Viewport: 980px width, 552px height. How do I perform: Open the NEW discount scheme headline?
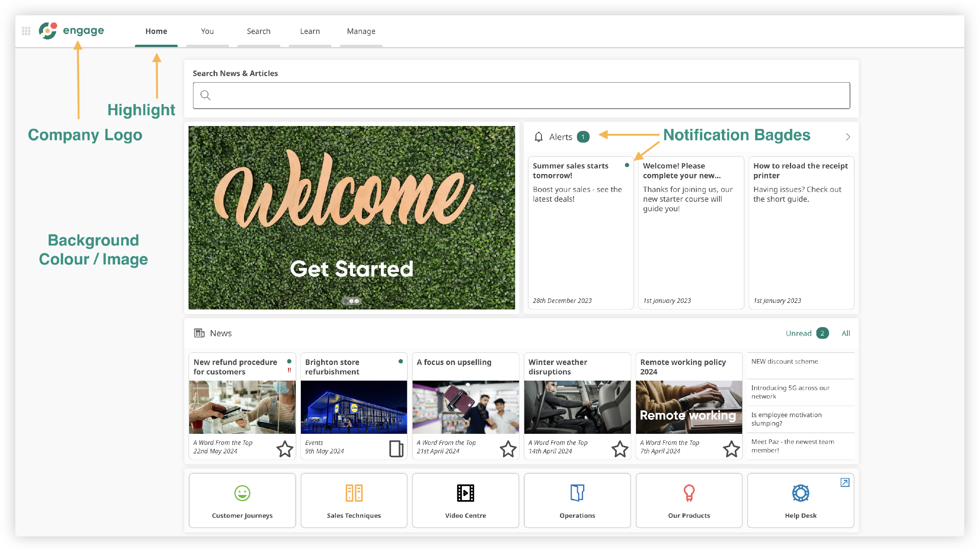[784, 362]
